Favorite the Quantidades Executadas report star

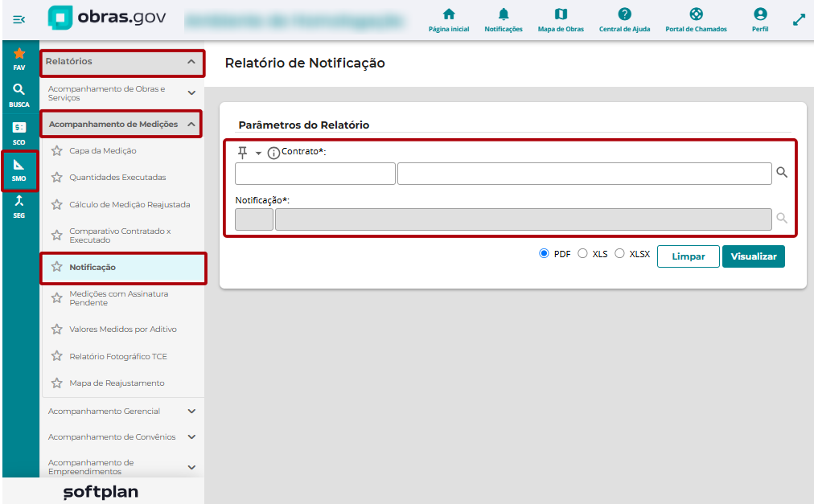56,178
